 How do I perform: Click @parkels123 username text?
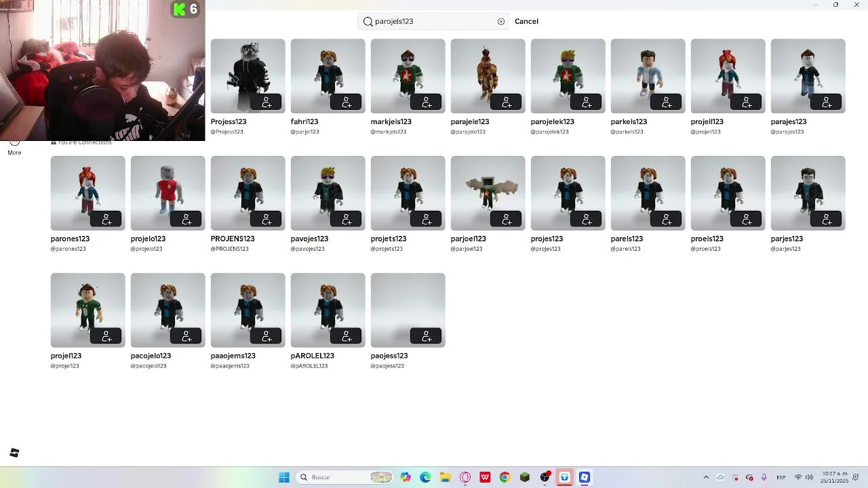(627, 132)
